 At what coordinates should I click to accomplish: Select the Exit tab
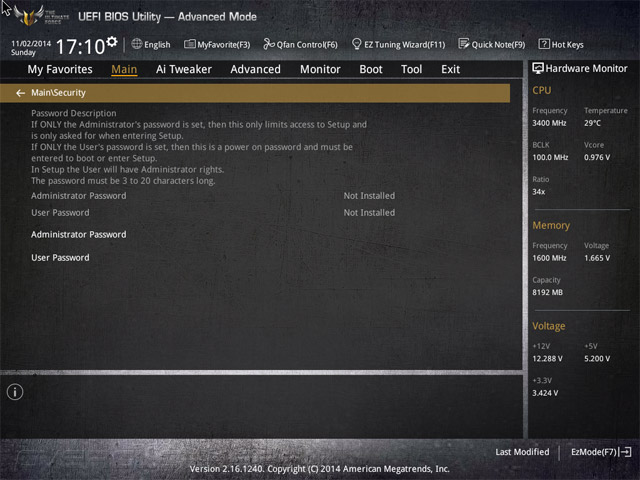pyautogui.click(x=451, y=69)
